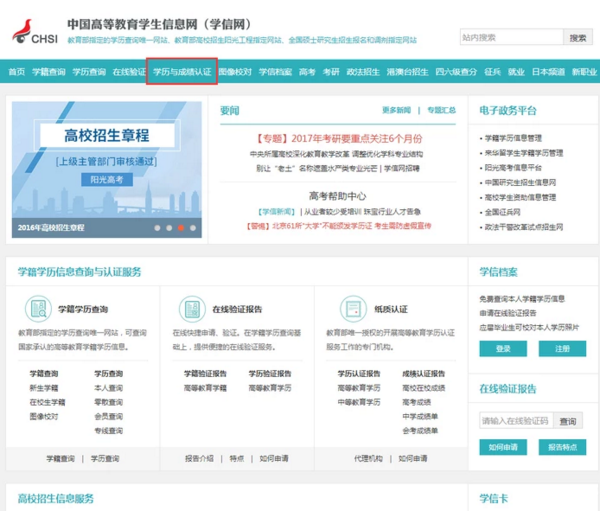Select the first carousel dot on banner

tap(157, 228)
